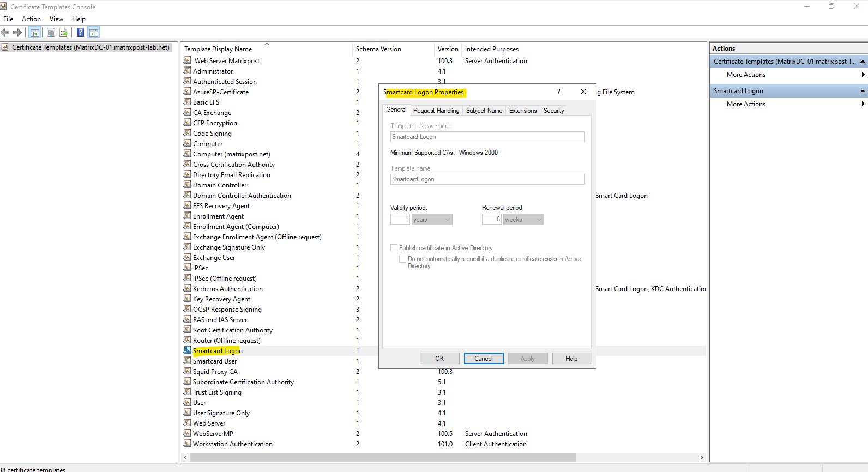Go forward using the toolbar forward arrow
Image resolution: width=868 pixels, height=472 pixels.
point(17,32)
